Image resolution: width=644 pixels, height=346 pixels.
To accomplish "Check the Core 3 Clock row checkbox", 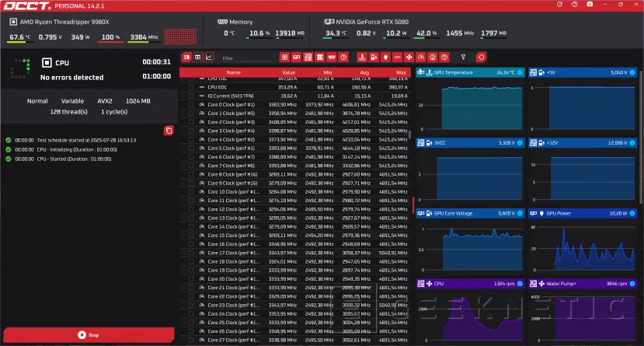I will coord(191,131).
